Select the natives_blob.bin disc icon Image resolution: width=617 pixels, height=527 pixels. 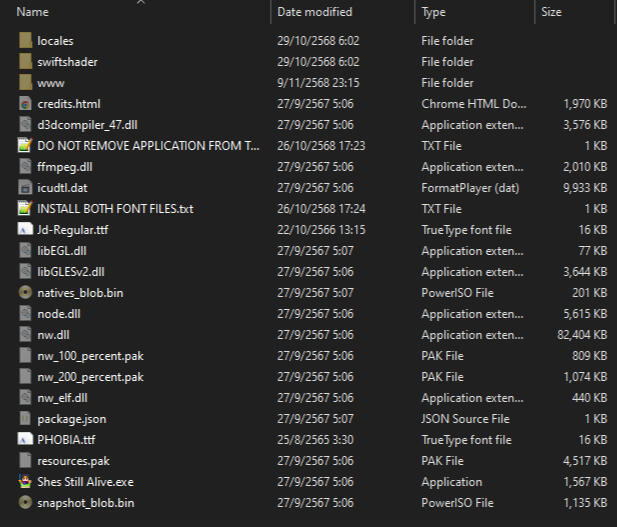(25, 293)
